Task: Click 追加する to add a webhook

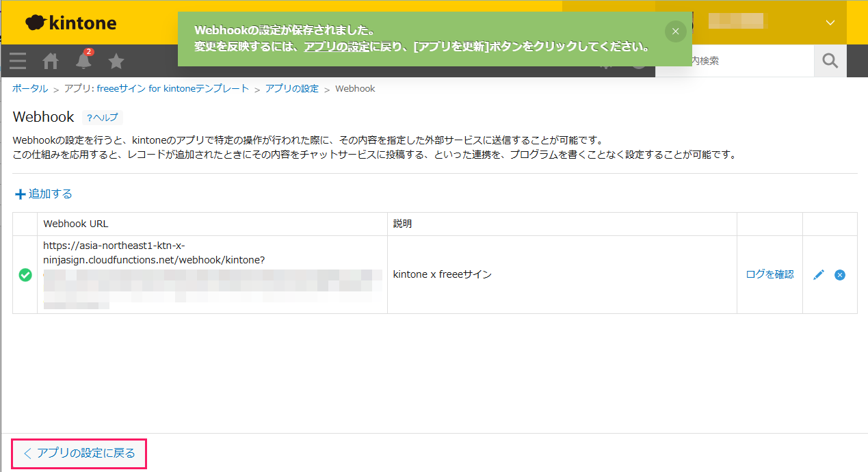Action: click(x=44, y=194)
